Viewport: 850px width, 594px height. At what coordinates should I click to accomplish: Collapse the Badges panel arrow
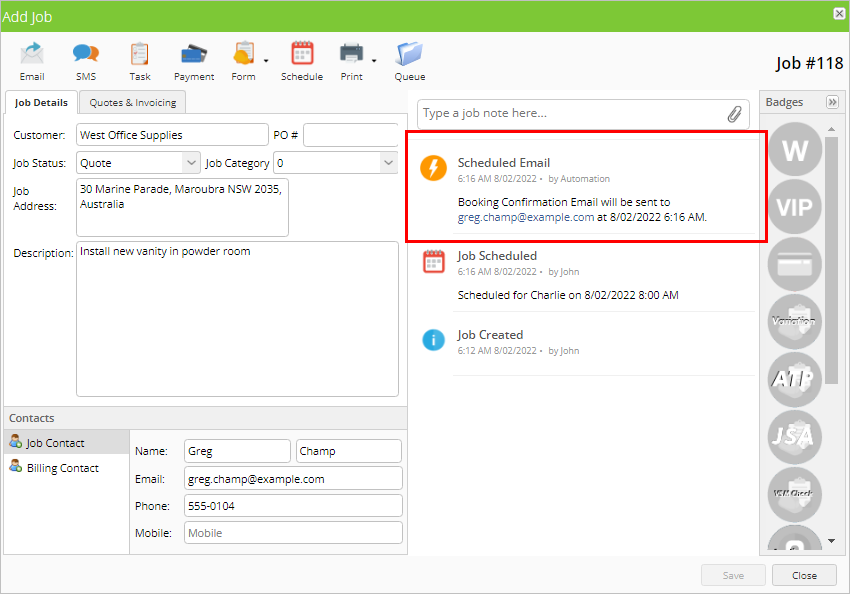832,102
